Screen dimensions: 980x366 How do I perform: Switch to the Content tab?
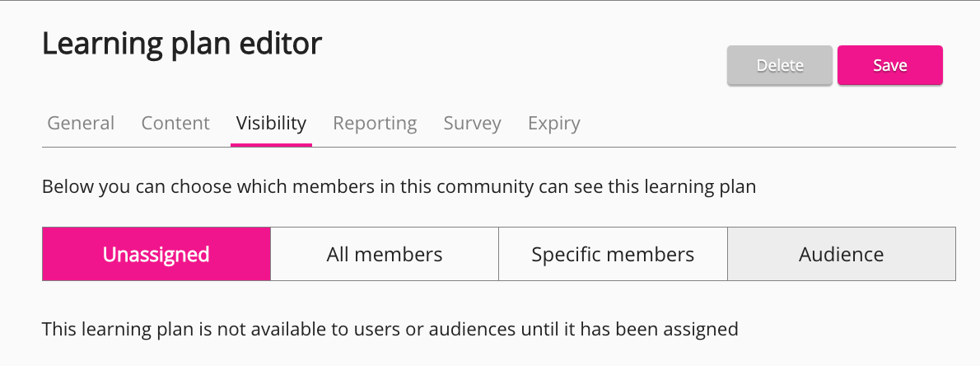tap(175, 124)
